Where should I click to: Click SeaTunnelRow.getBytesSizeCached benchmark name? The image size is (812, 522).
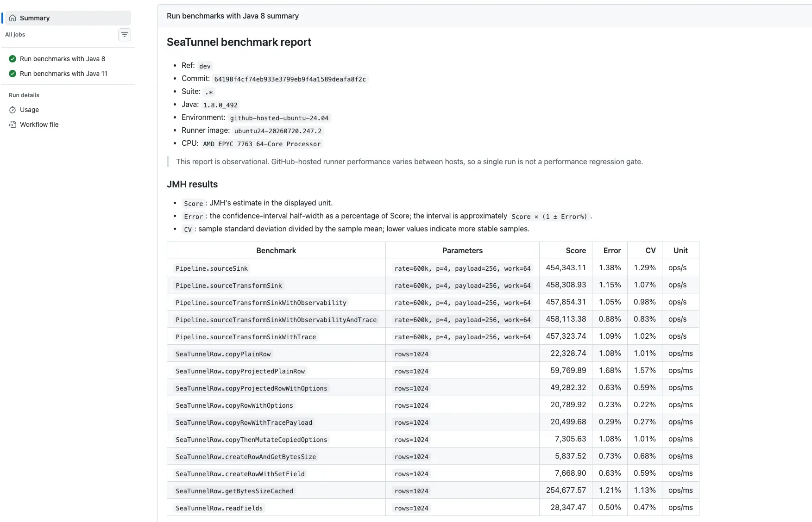pos(234,491)
